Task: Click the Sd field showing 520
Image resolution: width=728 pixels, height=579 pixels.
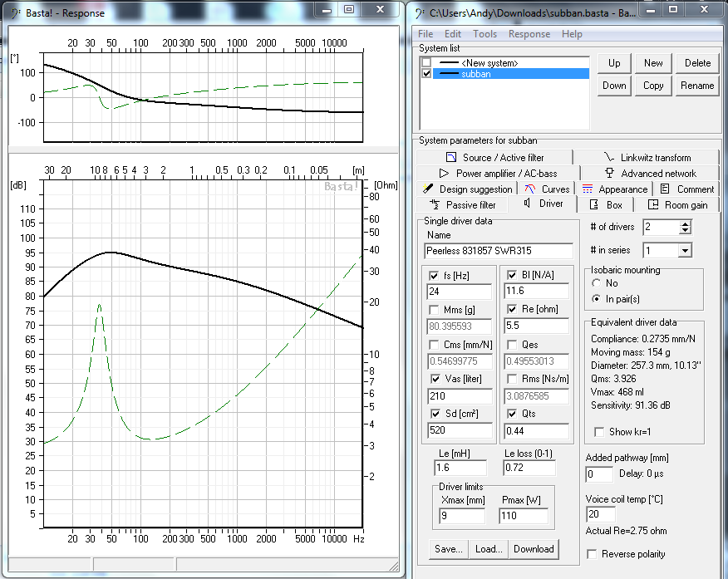Action: [x=460, y=430]
